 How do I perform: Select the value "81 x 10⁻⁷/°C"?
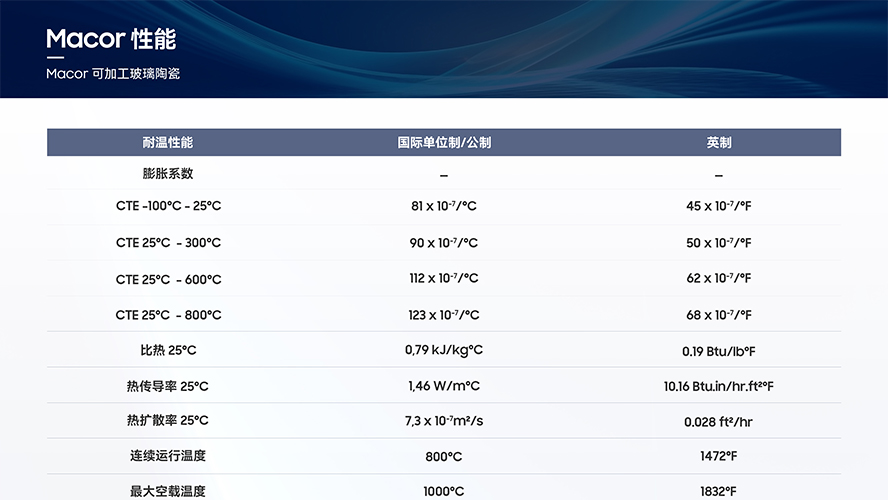pyautogui.click(x=443, y=206)
